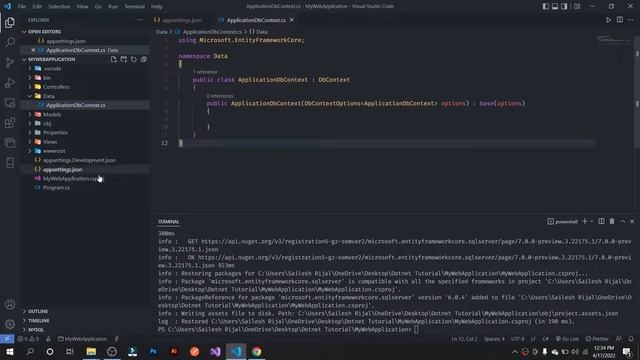The height and width of the screenshot is (360, 640).
Task: Open the File menu
Action: pos(22,6)
